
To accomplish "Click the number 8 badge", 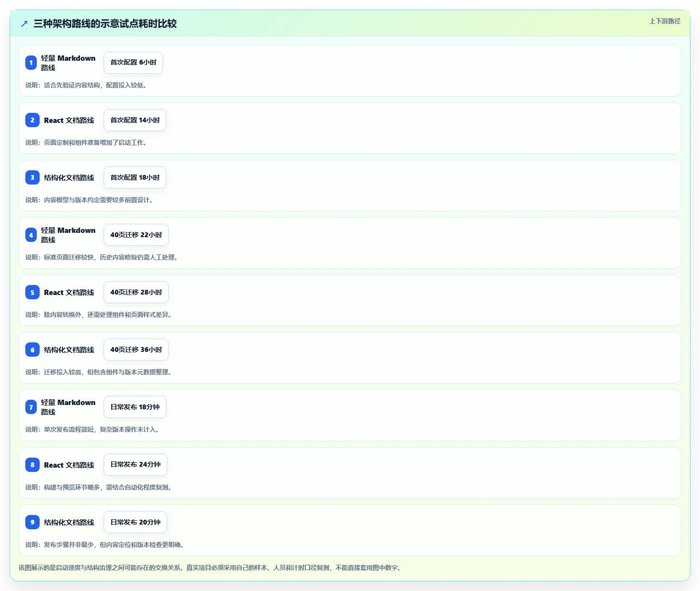I will 32,465.
